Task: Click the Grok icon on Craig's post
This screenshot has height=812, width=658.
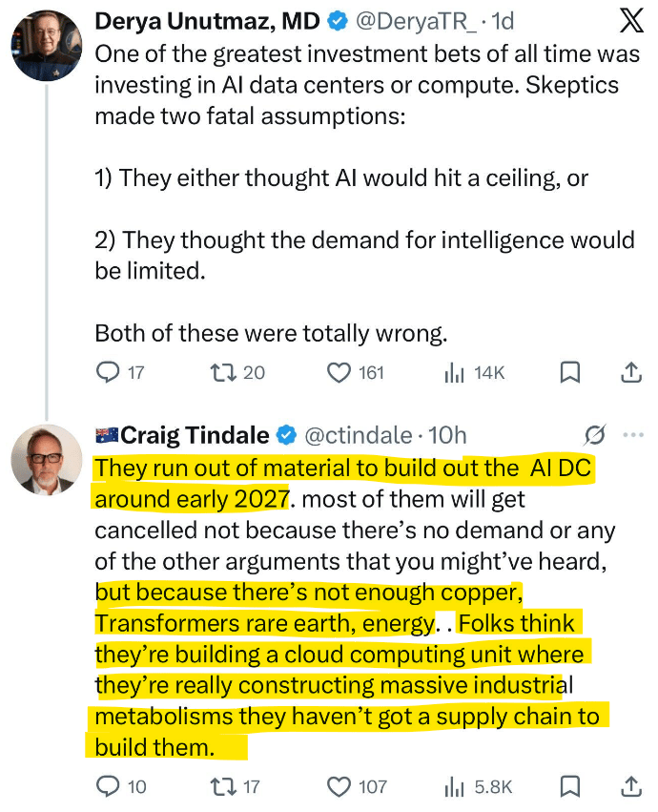Action: tap(593, 435)
